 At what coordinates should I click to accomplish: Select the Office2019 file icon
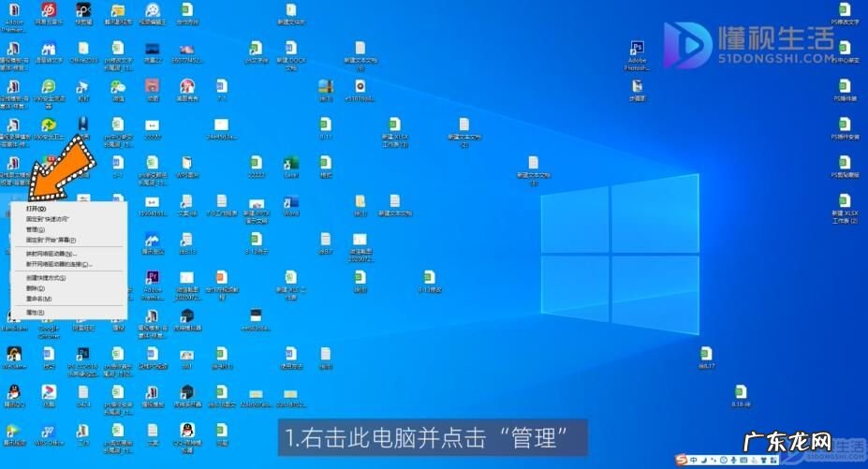[83, 48]
